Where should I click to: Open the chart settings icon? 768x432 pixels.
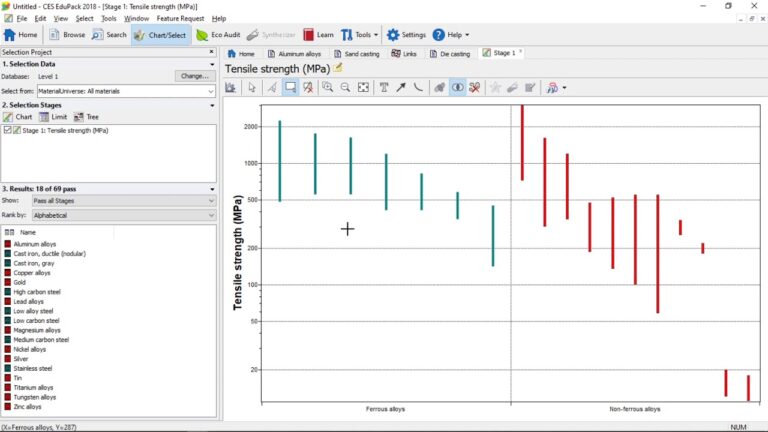coord(231,88)
